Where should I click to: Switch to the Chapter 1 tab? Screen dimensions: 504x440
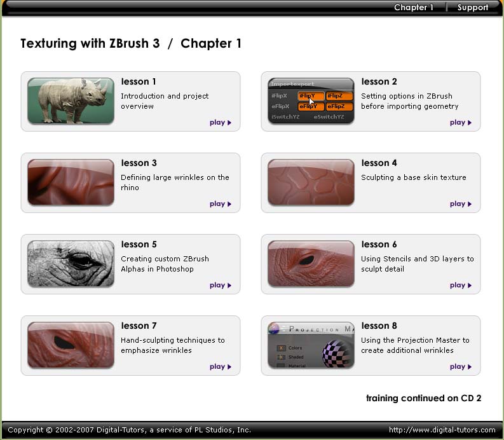(414, 8)
